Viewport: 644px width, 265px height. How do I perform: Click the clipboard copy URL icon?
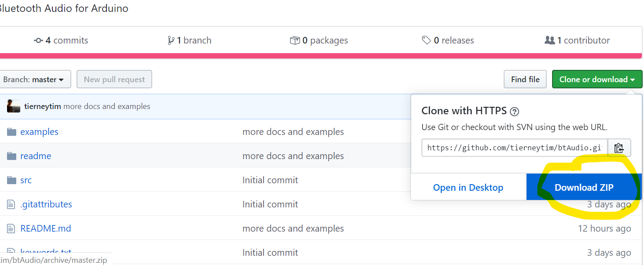619,148
